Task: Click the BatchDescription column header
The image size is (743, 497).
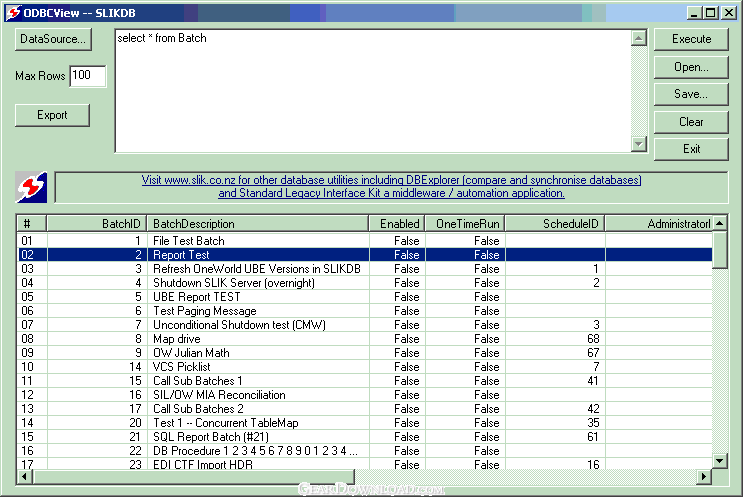Action: (258, 223)
